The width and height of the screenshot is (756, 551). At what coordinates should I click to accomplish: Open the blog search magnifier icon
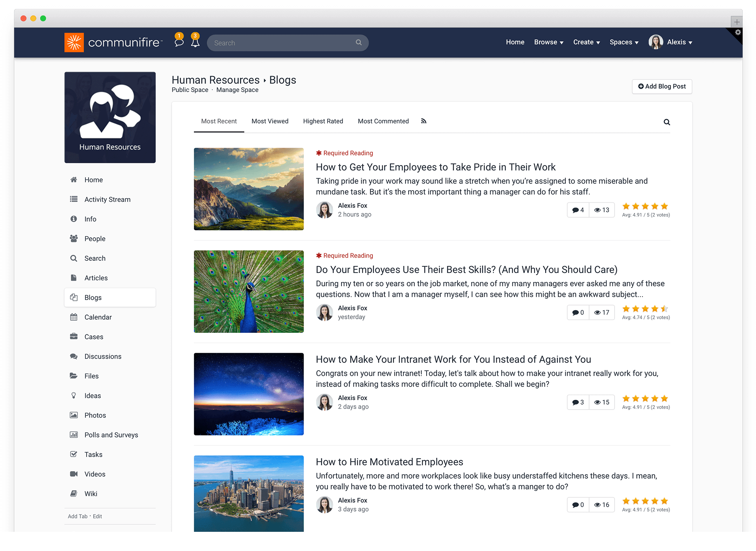point(667,122)
